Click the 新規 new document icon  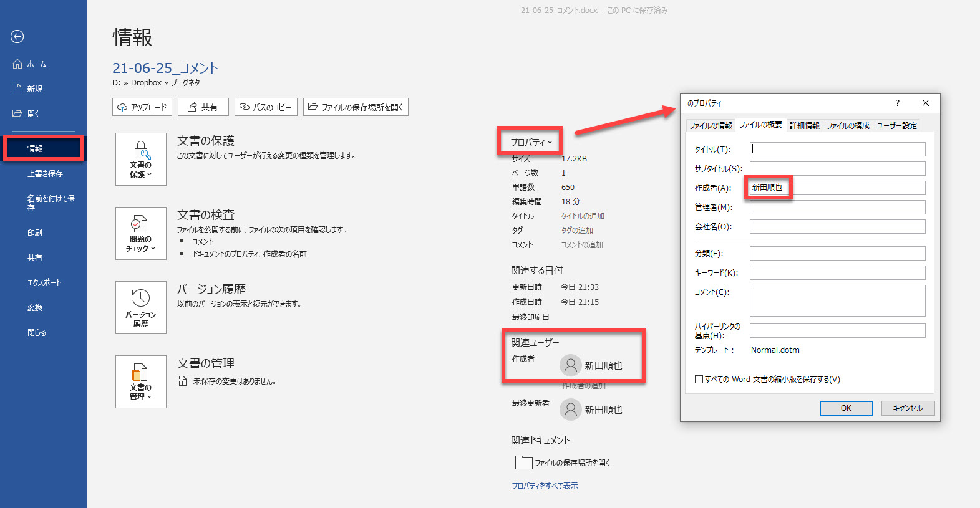17,89
